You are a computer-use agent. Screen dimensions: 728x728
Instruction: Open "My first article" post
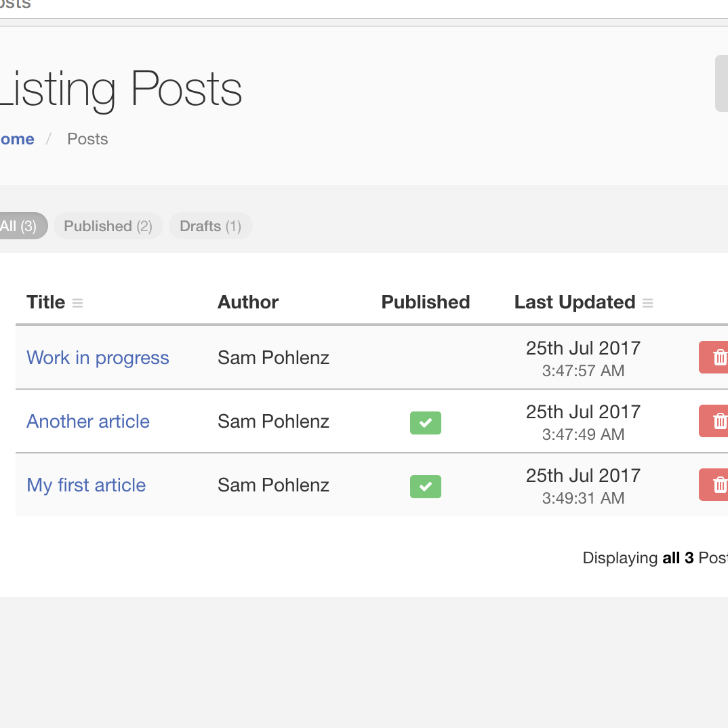pyautogui.click(x=86, y=485)
